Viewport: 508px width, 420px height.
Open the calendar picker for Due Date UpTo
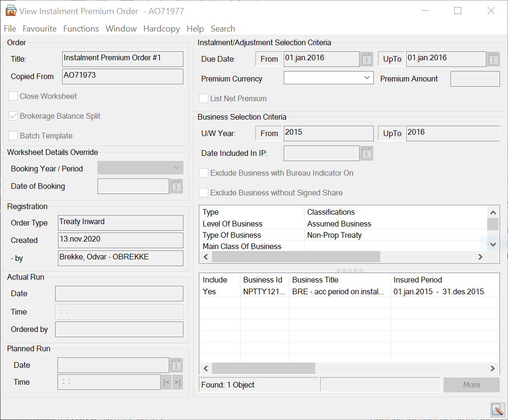[x=493, y=59]
